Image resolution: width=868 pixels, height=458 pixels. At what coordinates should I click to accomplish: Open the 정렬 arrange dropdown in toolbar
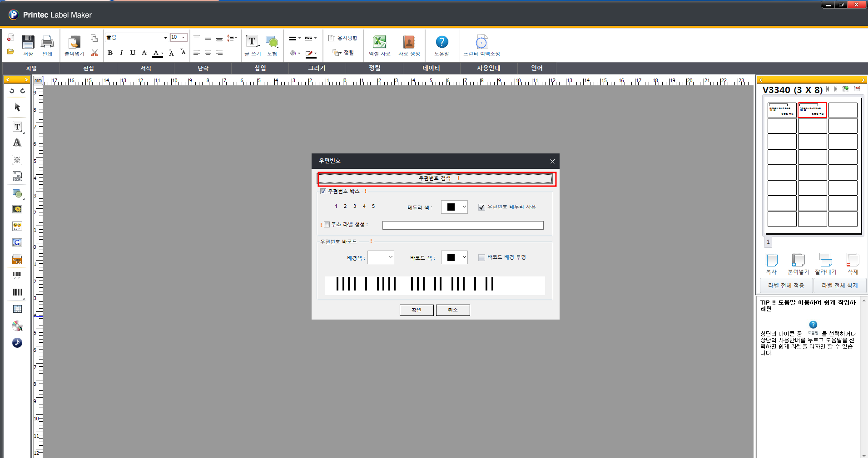click(x=343, y=53)
